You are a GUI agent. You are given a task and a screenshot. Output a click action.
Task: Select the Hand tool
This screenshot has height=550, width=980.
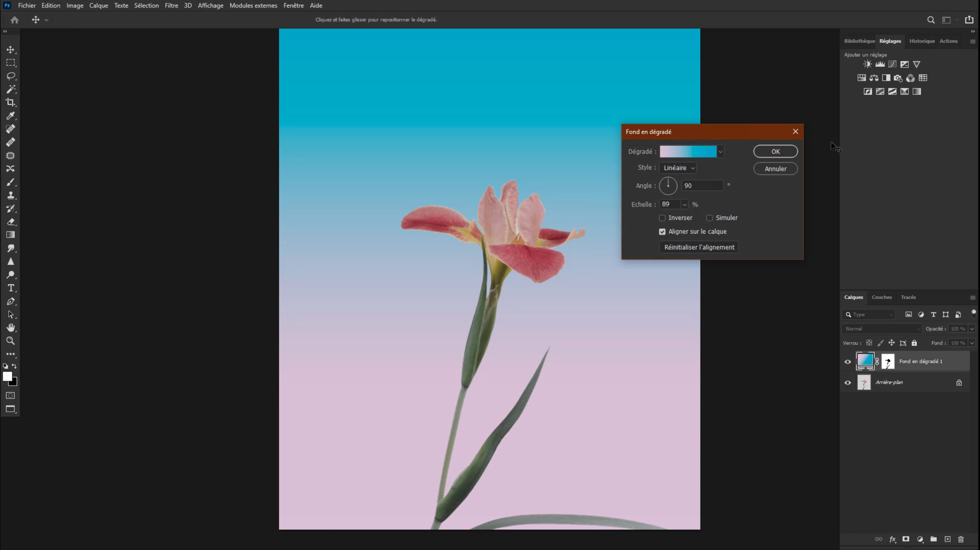tap(11, 328)
